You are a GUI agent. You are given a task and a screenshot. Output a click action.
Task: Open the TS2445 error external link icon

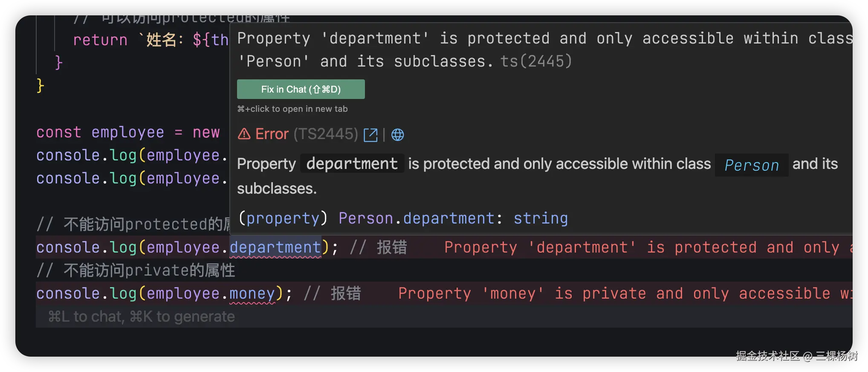point(370,135)
